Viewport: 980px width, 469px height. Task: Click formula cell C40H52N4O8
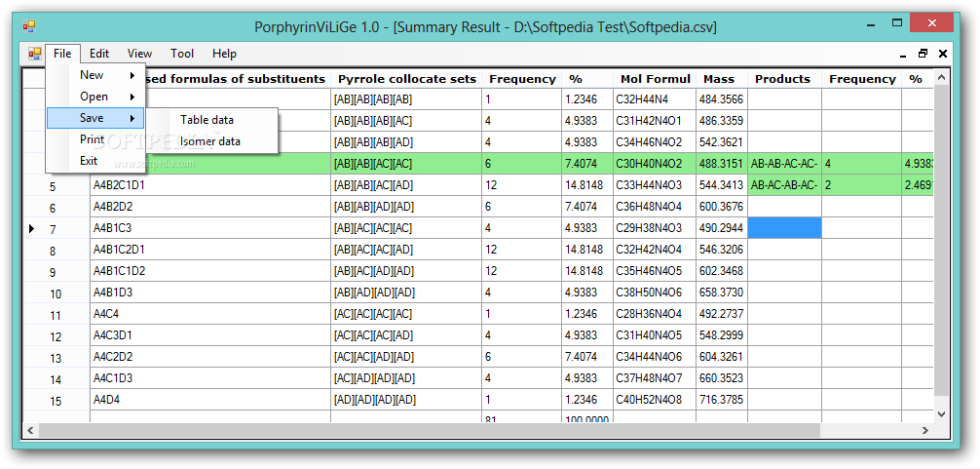tap(655, 399)
